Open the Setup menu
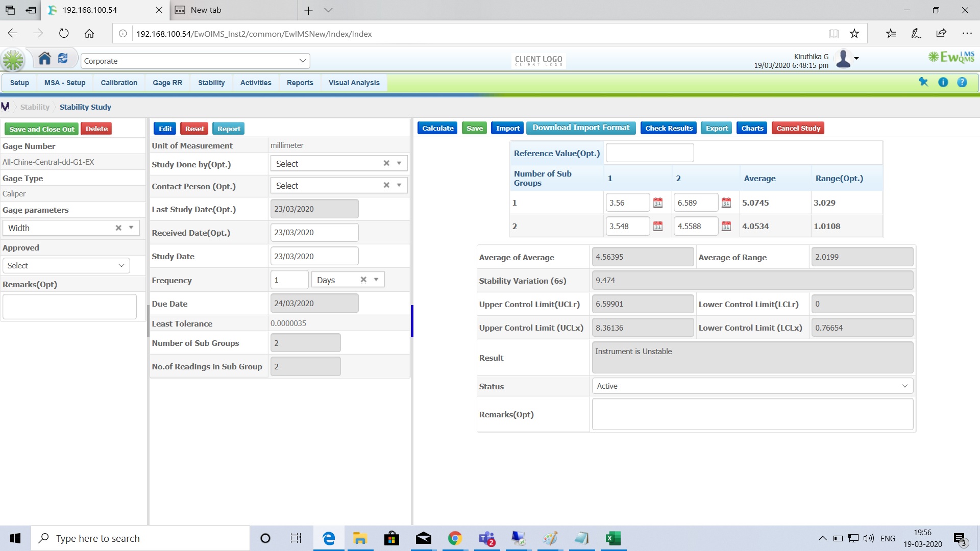The width and height of the screenshot is (980, 551). (19, 83)
